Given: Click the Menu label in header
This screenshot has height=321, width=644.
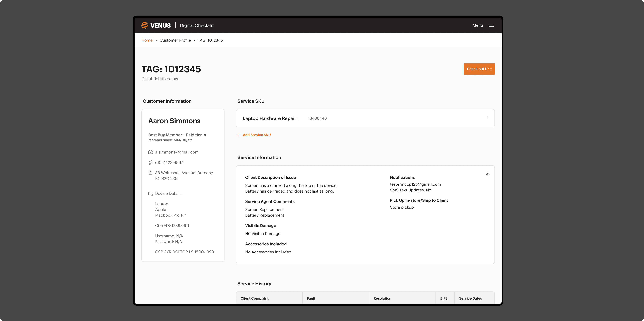Looking at the screenshot, I should coord(477,25).
